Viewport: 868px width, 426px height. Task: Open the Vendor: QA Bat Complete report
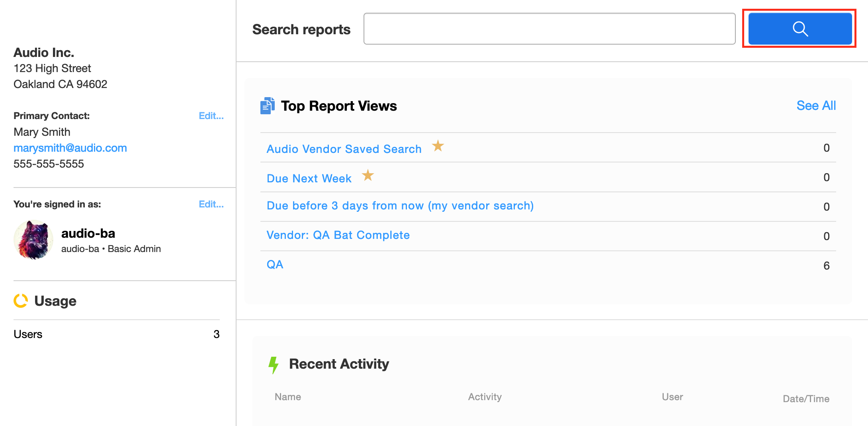click(338, 235)
